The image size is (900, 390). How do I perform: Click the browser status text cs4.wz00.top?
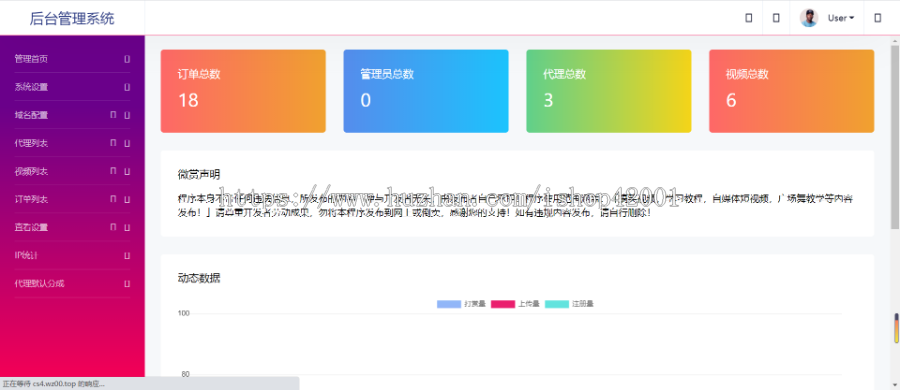pos(53,384)
